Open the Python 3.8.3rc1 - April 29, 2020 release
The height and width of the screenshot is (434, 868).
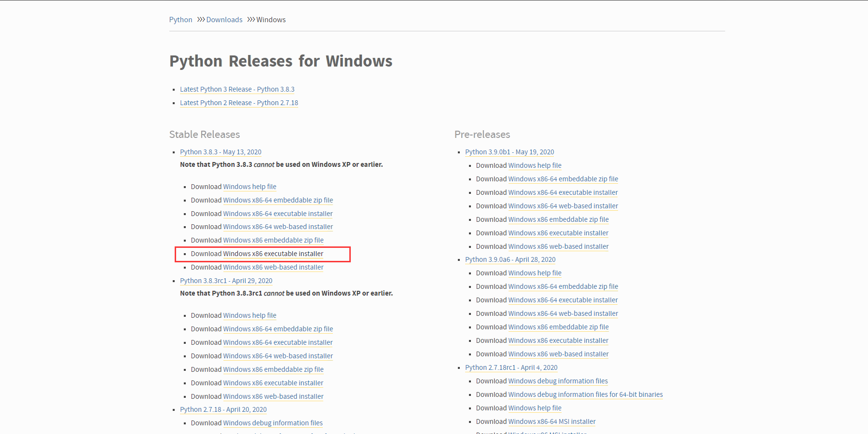tap(226, 281)
